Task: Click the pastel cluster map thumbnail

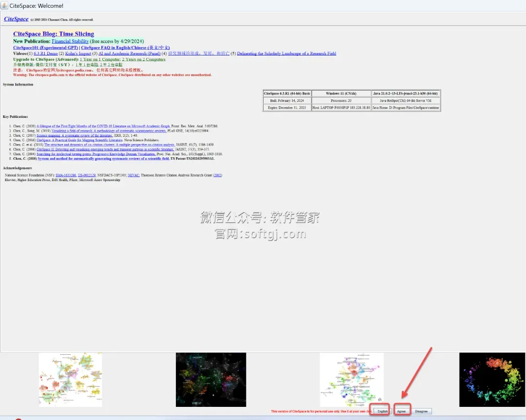Action: pyautogui.click(x=352, y=380)
